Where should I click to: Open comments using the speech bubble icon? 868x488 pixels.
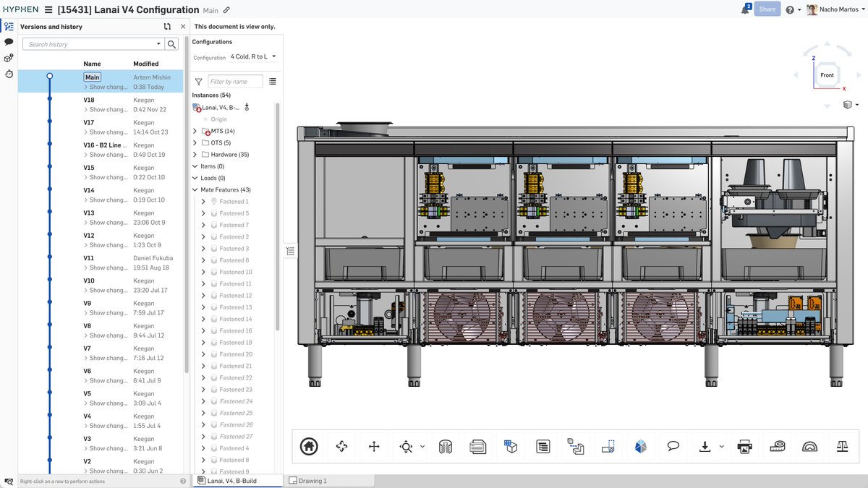click(673, 446)
